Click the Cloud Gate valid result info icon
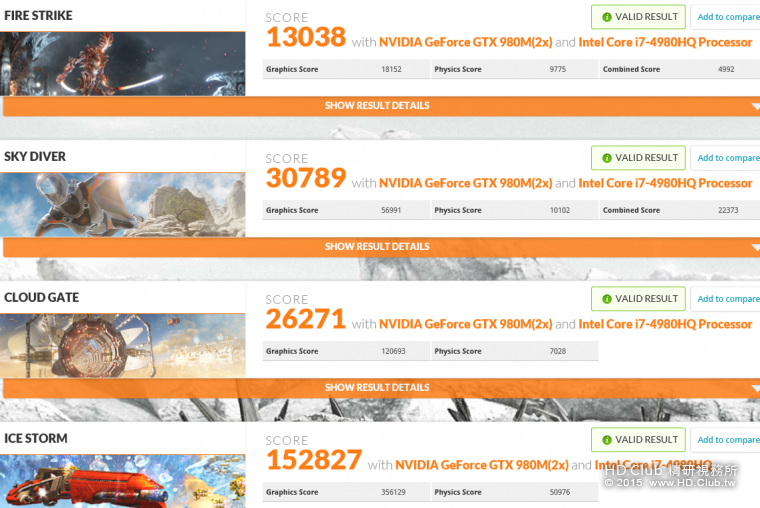760x508 pixels. click(607, 299)
